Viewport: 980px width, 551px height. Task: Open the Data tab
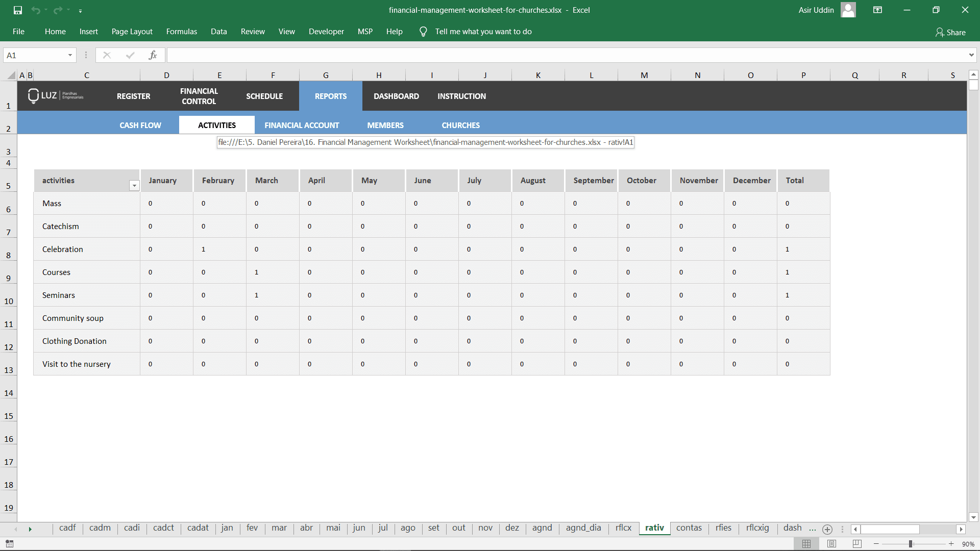point(219,32)
